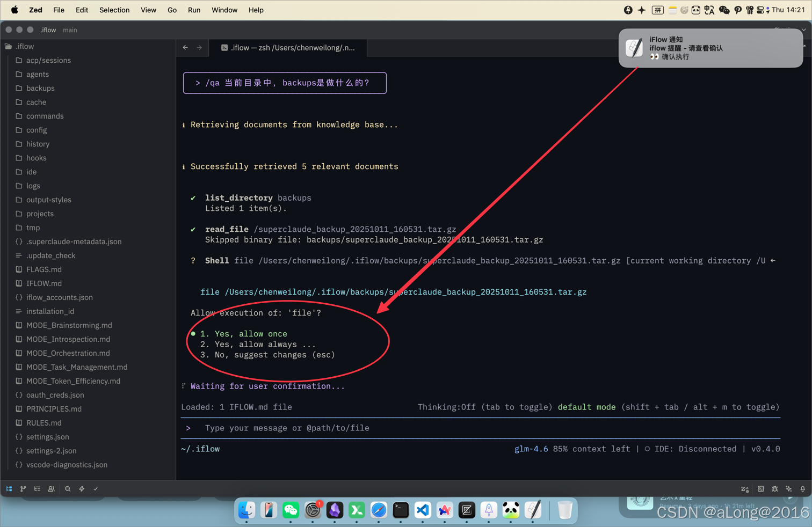Open Visual Studio Code from the dock
The width and height of the screenshot is (812, 527).
[x=423, y=510]
